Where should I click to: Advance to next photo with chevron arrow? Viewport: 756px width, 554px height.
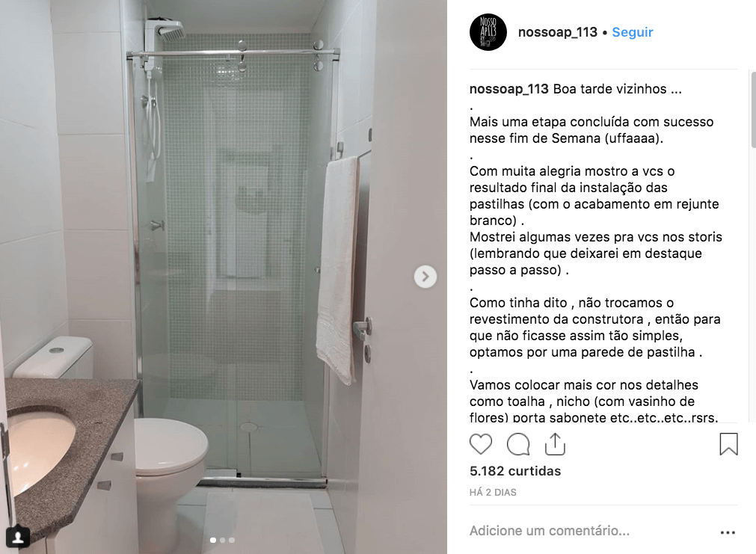click(425, 277)
